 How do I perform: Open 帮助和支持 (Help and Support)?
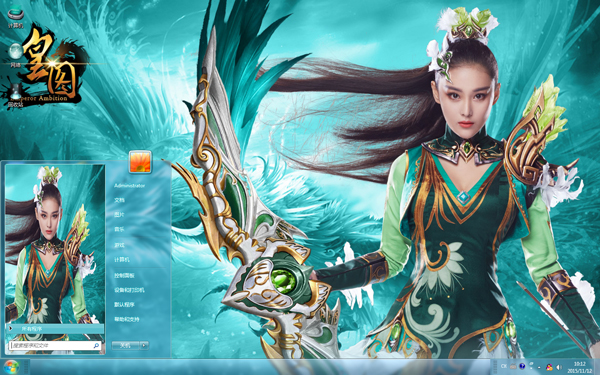click(127, 319)
